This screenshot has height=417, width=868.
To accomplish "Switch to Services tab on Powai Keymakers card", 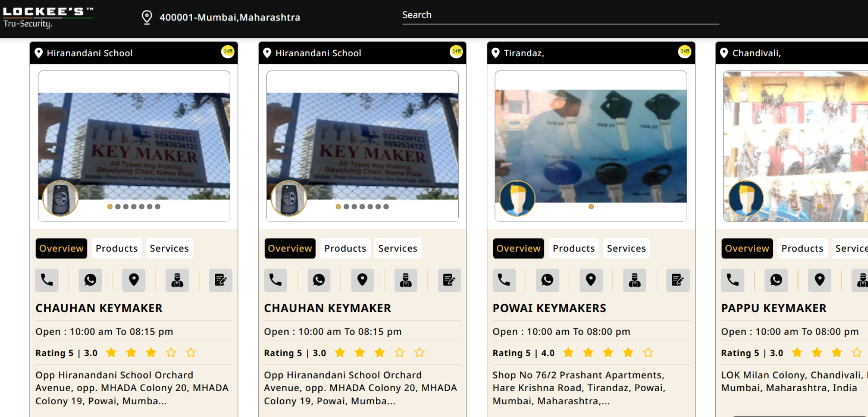I will [626, 248].
